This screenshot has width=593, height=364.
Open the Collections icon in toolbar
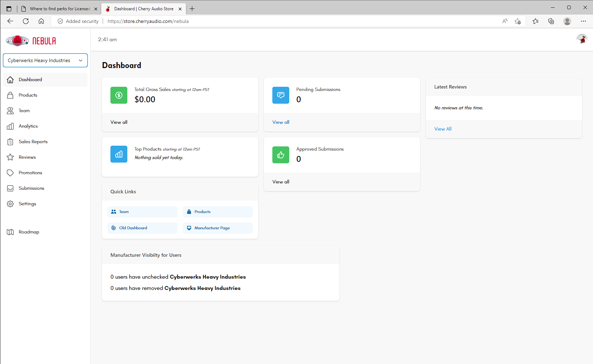tap(551, 21)
